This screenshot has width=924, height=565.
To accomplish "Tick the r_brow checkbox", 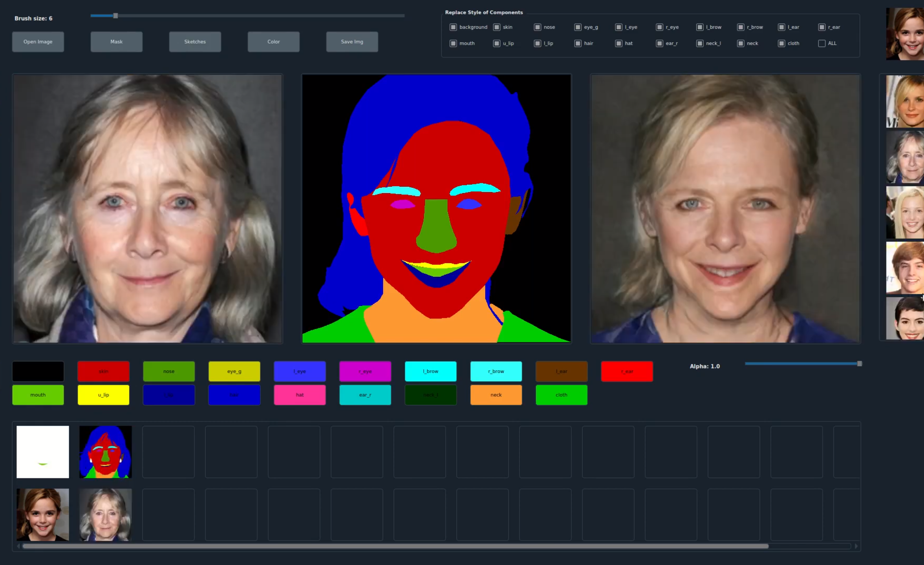I will click(x=741, y=27).
